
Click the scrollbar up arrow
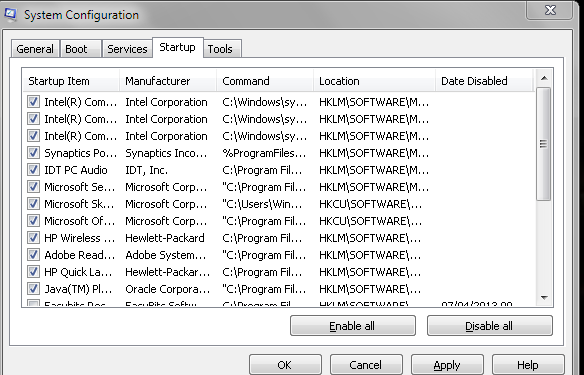click(544, 78)
